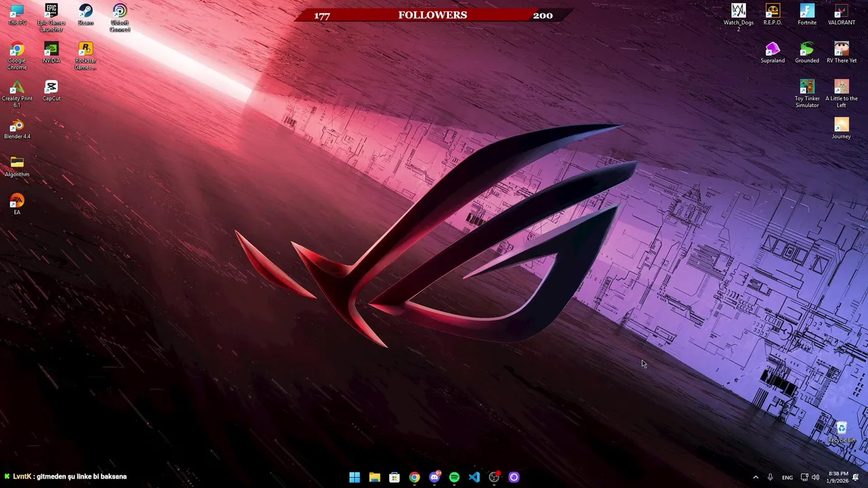
Task: Select the VALORANT desktop shortcut
Action: [842, 15]
